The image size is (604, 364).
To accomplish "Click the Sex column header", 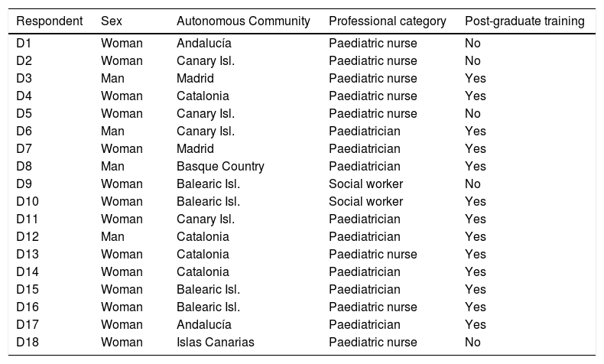I will pos(112,21).
